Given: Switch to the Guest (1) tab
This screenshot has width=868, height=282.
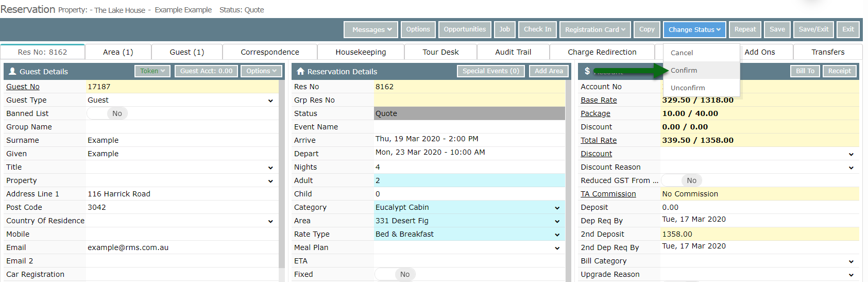Looking at the screenshot, I should pyautogui.click(x=187, y=52).
